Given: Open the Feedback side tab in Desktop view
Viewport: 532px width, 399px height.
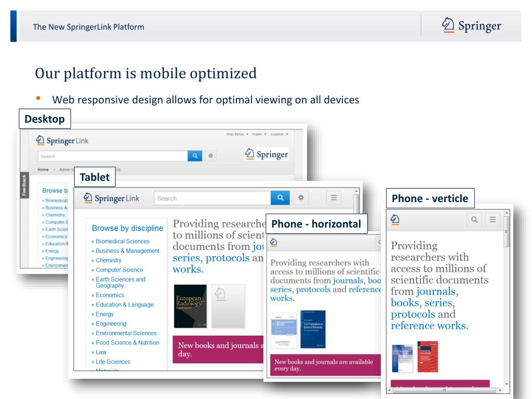Looking at the screenshot, I should click(24, 185).
